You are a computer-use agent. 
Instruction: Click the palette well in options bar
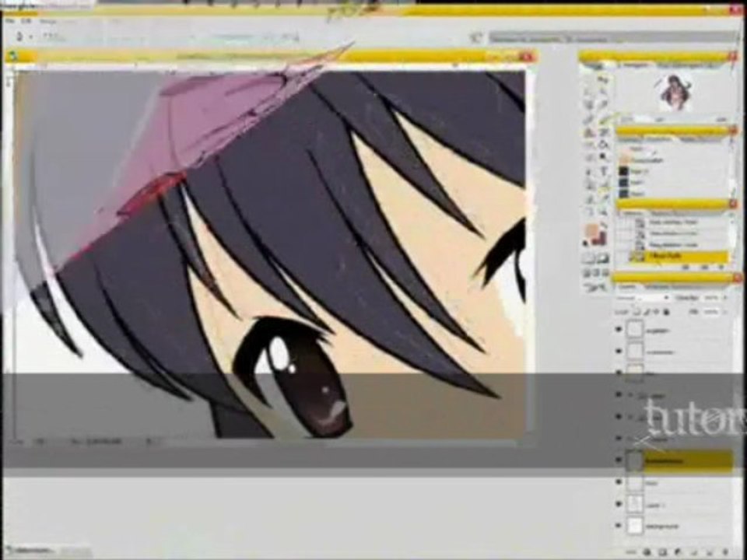coord(613,37)
